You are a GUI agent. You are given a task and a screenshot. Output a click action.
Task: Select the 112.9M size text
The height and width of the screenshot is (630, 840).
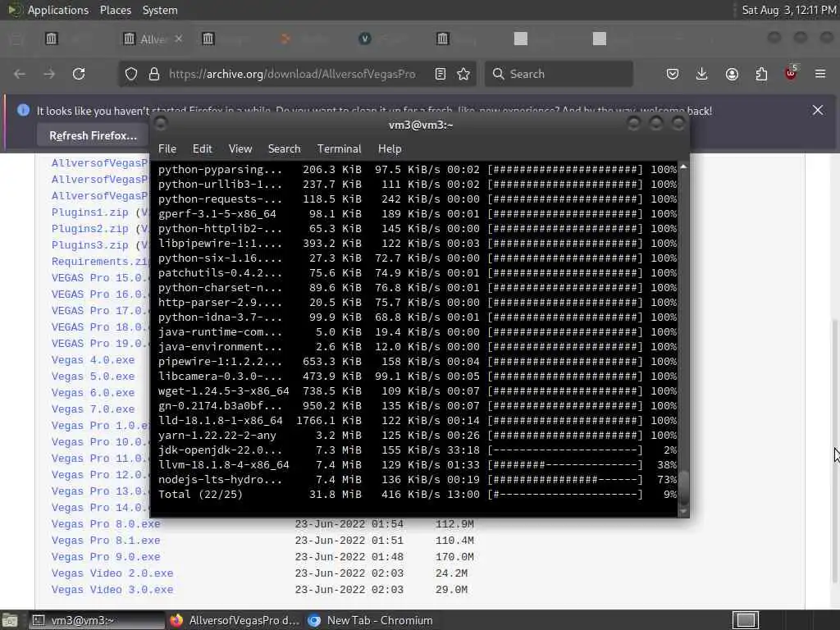[x=454, y=524]
